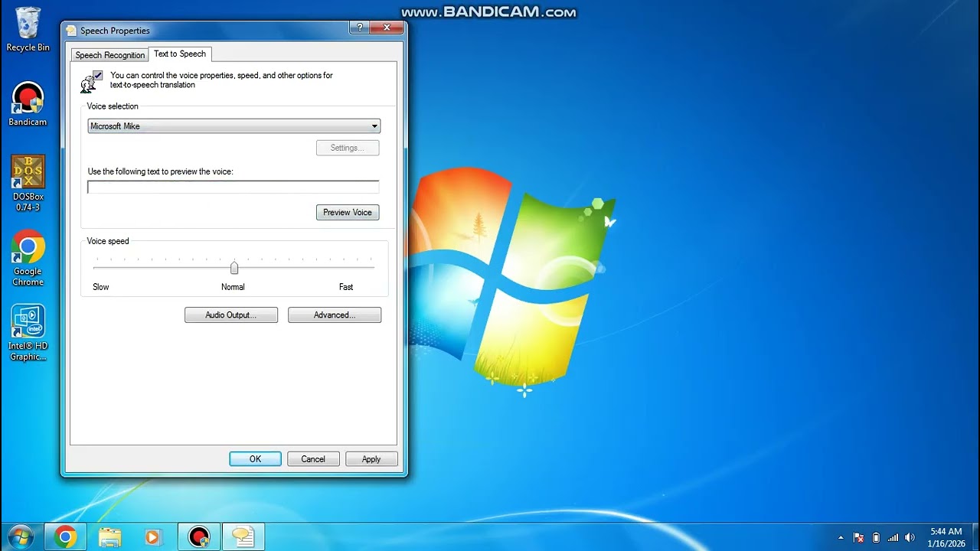Click the text-to-speech figure icon
Screen dimensions: 980x551
coord(92,81)
